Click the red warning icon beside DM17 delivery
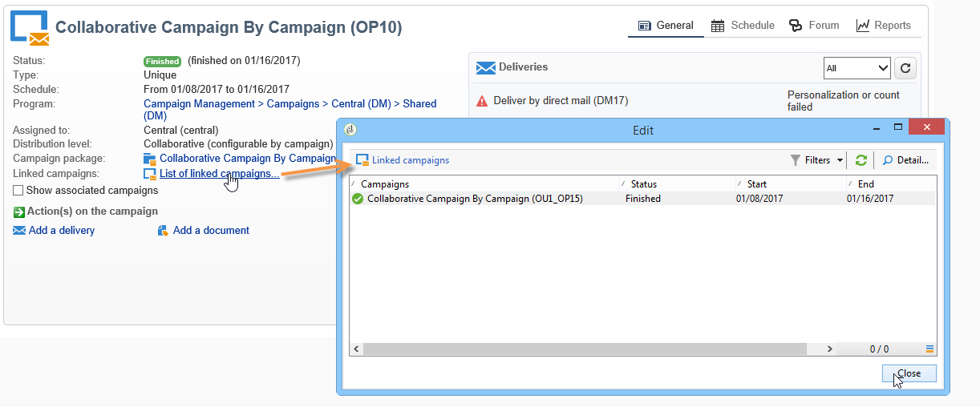The height and width of the screenshot is (407, 980). click(482, 101)
